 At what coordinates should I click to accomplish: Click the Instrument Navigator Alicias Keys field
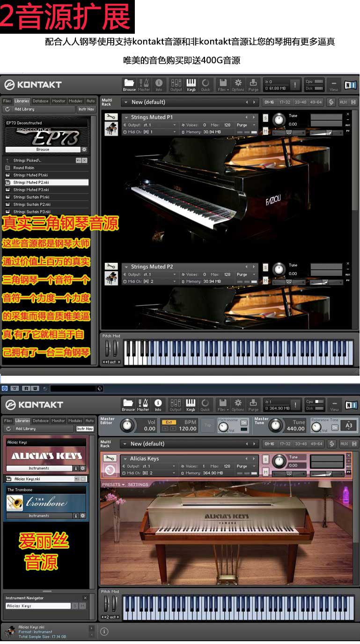(x=38, y=606)
